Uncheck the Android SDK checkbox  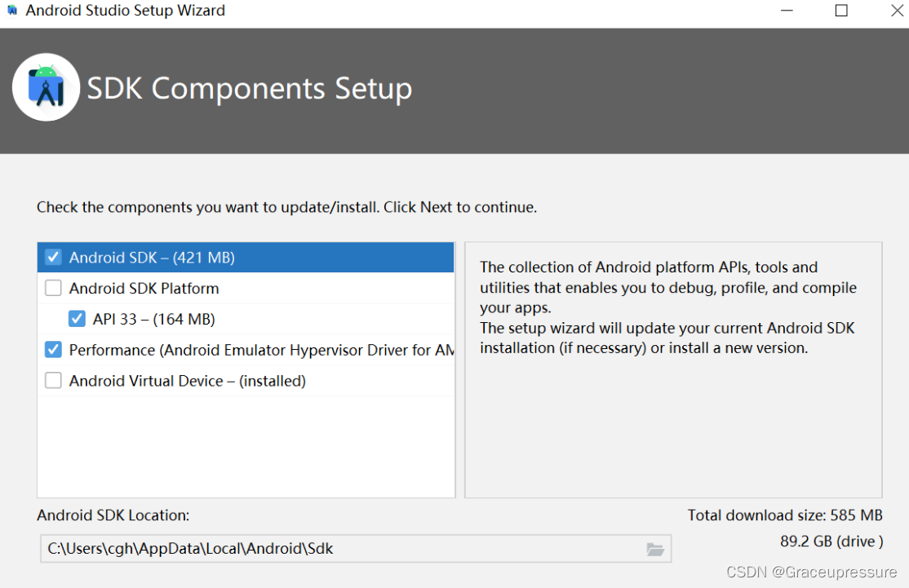(x=53, y=257)
